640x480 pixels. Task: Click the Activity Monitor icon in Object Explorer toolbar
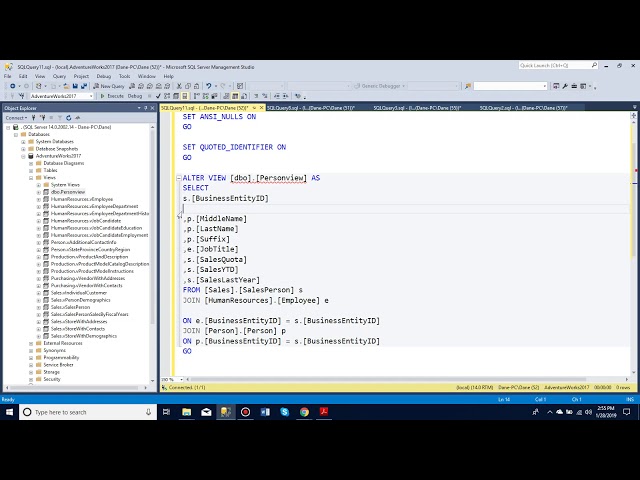[x=78, y=118]
